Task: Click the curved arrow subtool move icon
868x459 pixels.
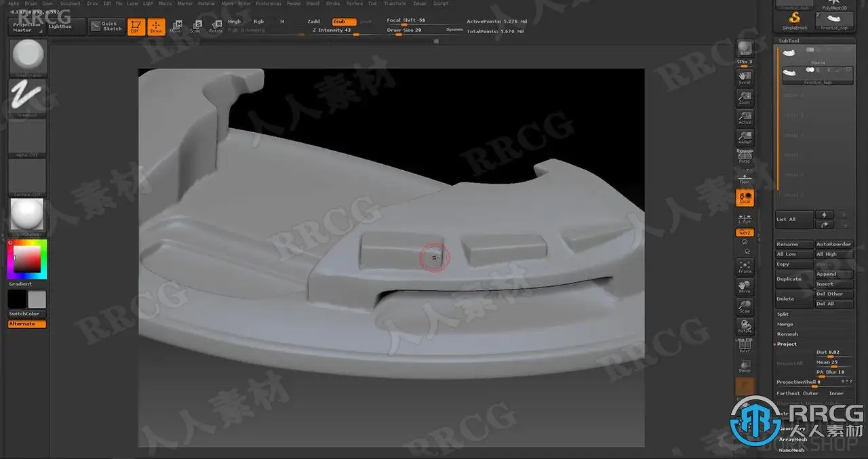Action: click(824, 224)
